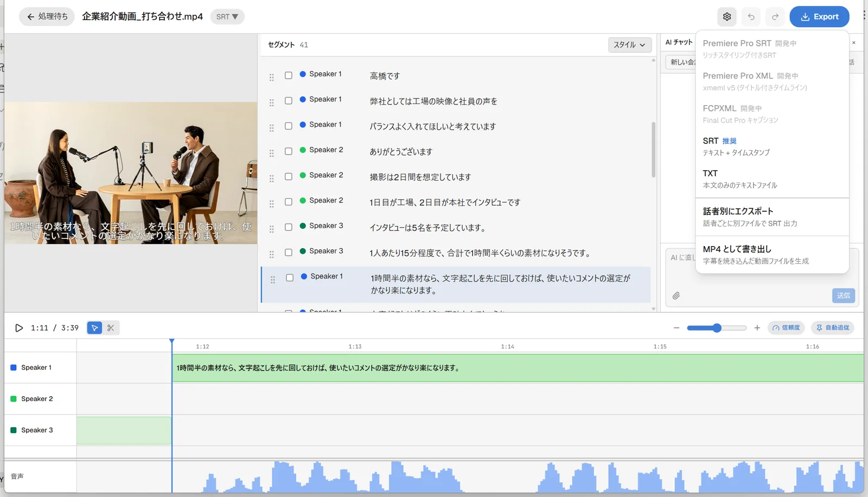868x497 pixels.
Task: Grab drag handle for バランスよく入れてほしいと考えています row
Action: pos(272,128)
